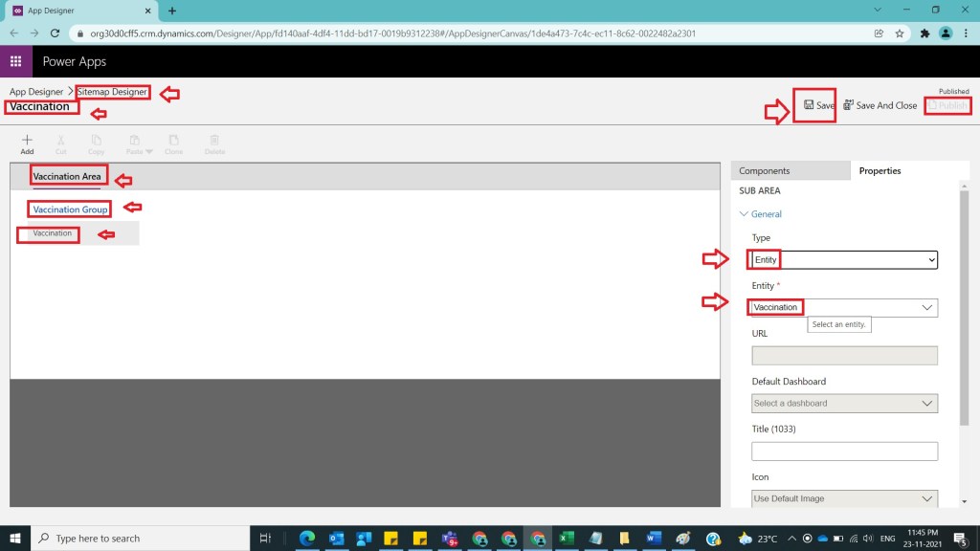
Task: Click the Title (1033) input field
Action: click(x=844, y=451)
